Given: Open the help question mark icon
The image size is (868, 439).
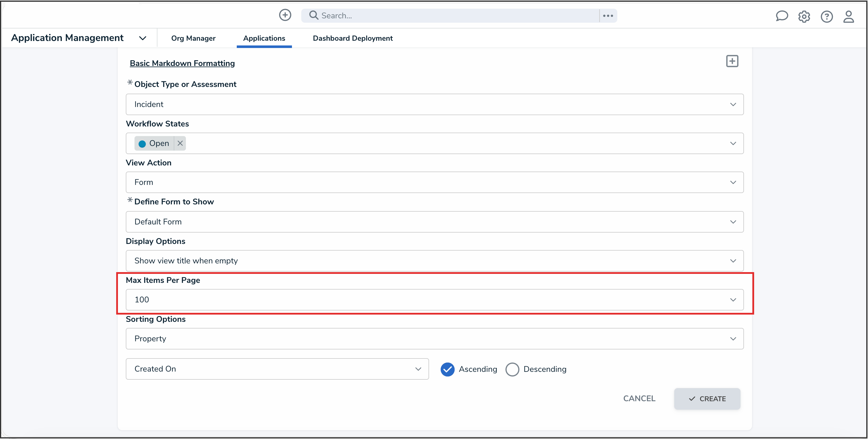Looking at the screenshot, I should tap(826, 17).
